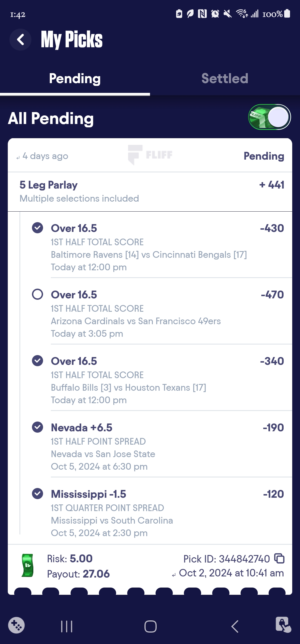Tap the touch lock icon in the bottom corner
Screen dimensions: 300x644
[x=283, y=625]
